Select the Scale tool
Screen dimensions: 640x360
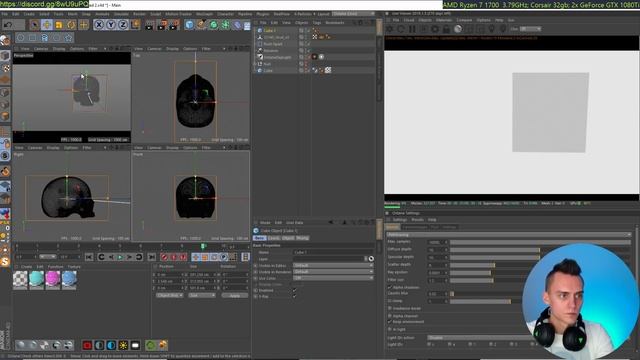click(x=59, y=25)
